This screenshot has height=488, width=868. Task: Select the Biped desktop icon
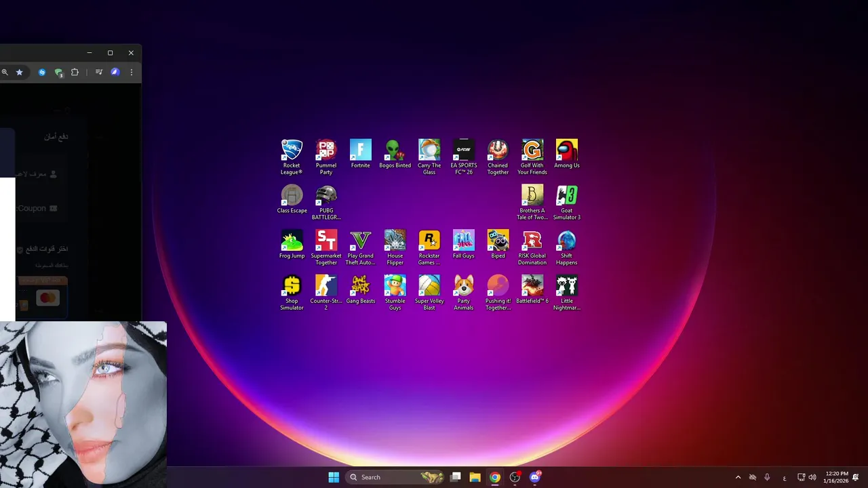pos(498,244)
